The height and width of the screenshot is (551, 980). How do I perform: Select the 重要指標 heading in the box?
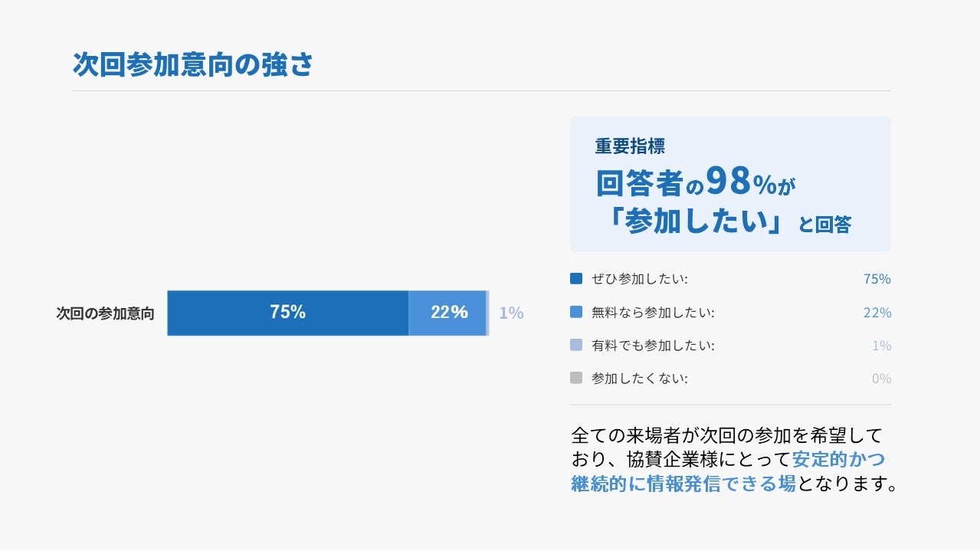pyautogui.click(x=630, y=146)
